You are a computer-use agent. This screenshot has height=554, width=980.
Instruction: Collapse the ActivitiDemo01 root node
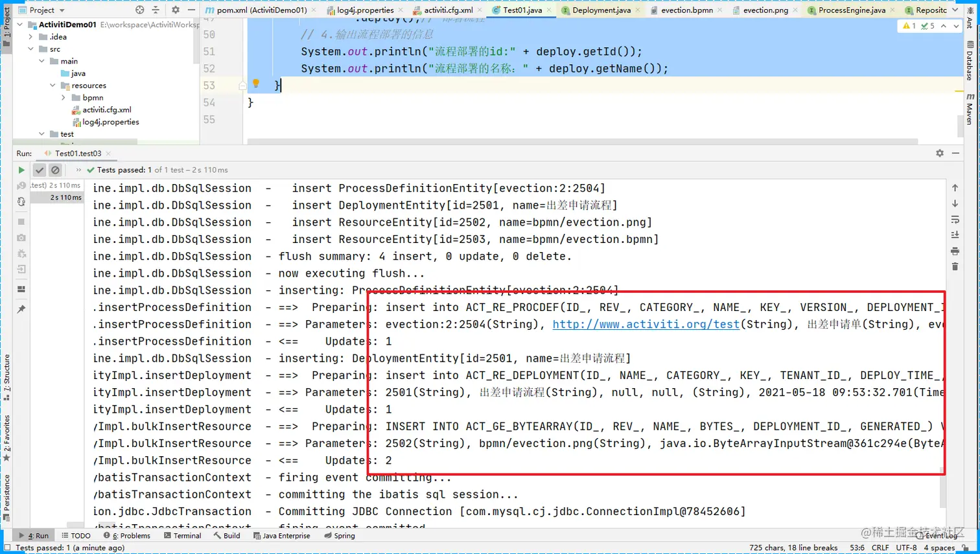pos(21,25)
